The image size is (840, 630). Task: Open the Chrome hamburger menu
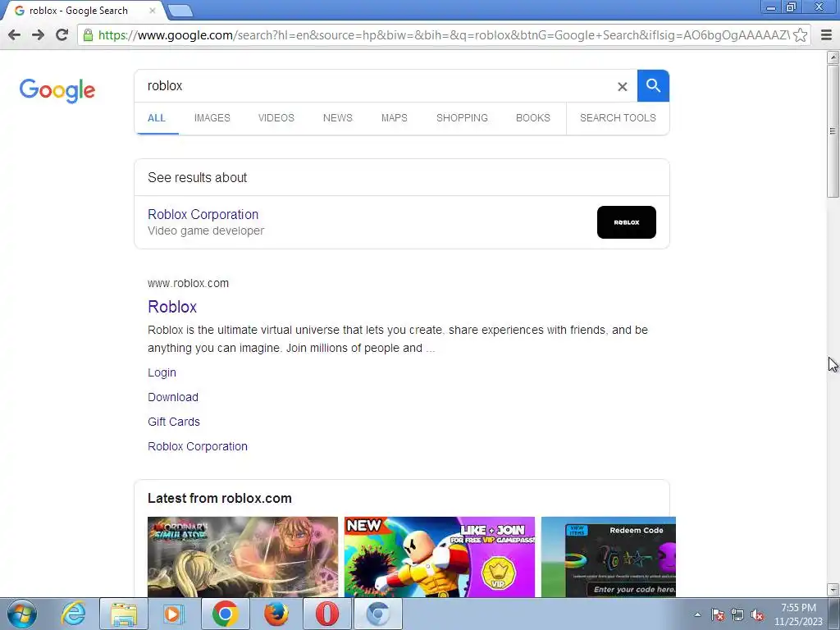tap(826, 35)
